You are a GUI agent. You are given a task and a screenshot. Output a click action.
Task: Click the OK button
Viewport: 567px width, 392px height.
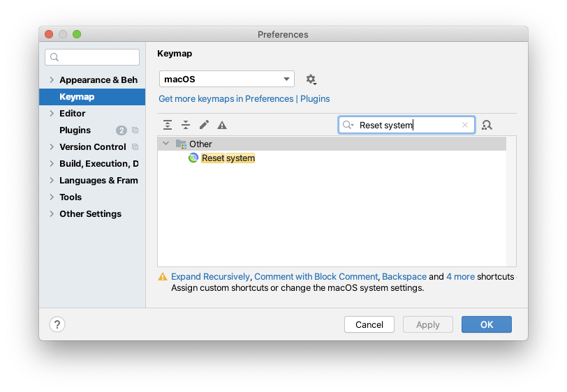click(x=487, y=324)
